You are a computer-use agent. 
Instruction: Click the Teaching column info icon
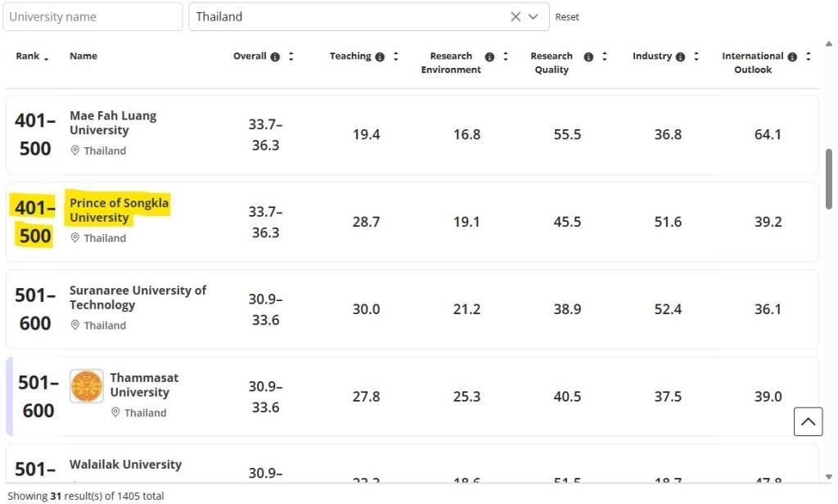pyautogui.click(x=380, y=56)
